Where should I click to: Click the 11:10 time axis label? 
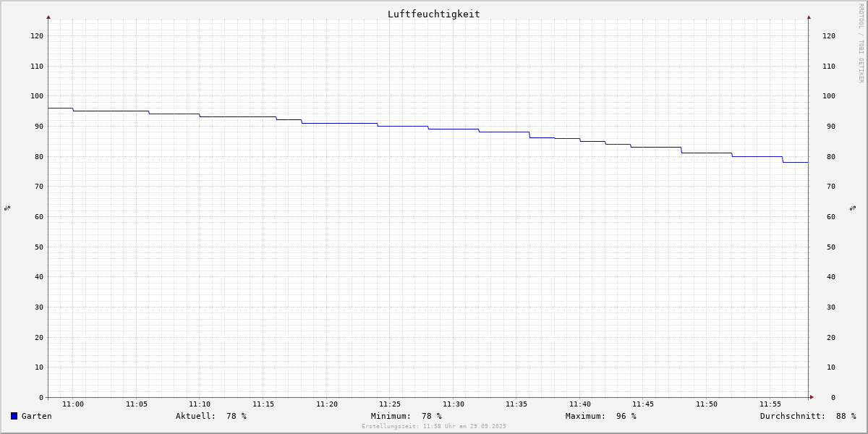[x=200, y=404]
